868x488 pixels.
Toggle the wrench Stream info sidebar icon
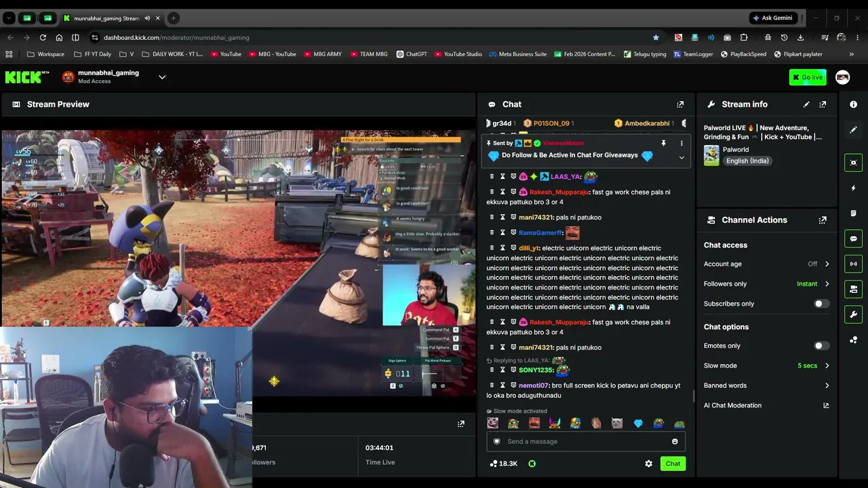tap(853, 314)
